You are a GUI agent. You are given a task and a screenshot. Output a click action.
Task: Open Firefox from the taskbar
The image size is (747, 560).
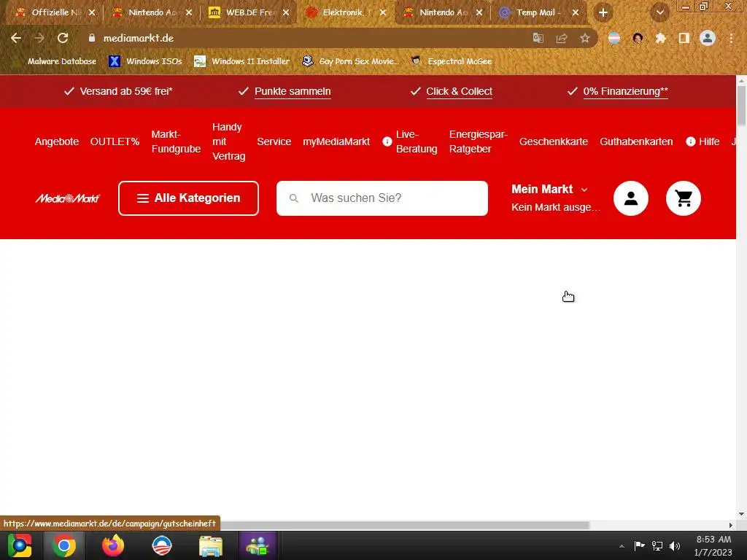[113, 545]
